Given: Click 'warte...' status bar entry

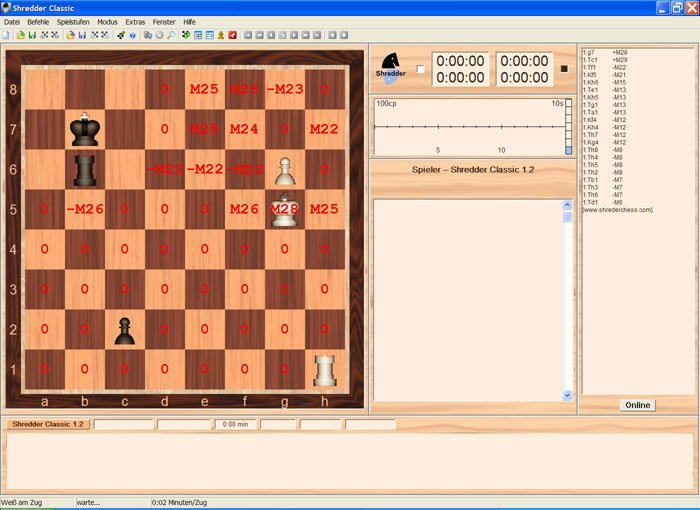Looking at the screenshot, I should tap(88, 502).
